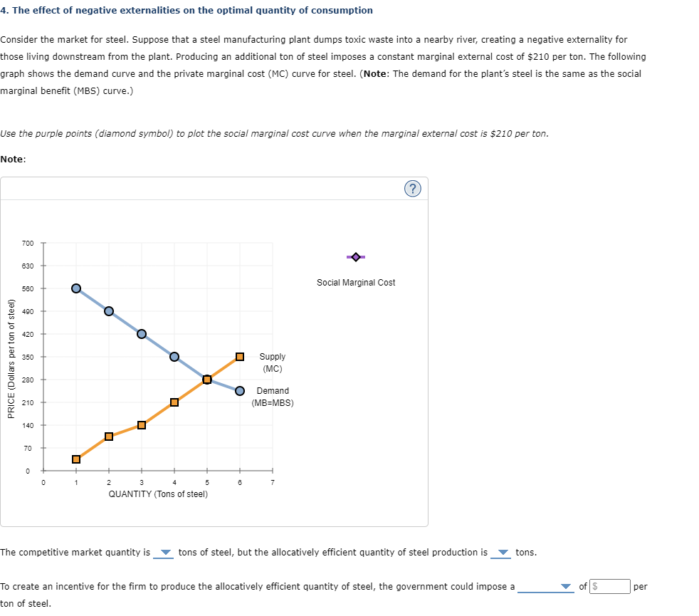Viewport: 699px width, 616px height.
Task: Click the QUANTITY (Tons of steel) axis label
Action: point(158,494)
